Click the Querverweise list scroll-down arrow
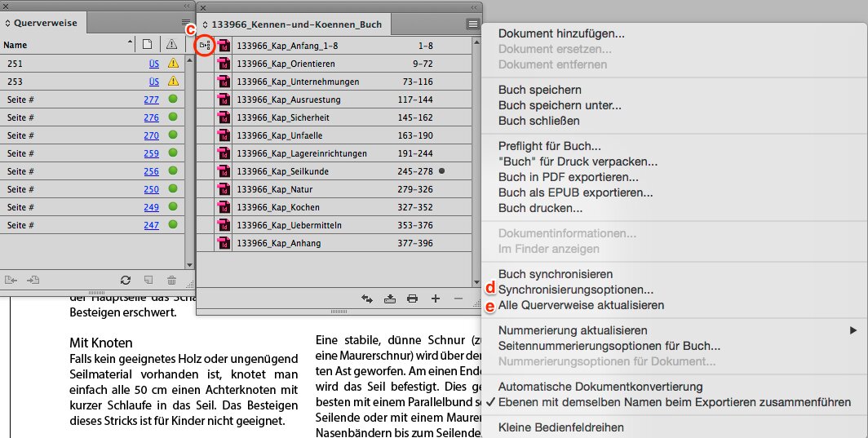The image size is (868, 438). pos(189,265)
